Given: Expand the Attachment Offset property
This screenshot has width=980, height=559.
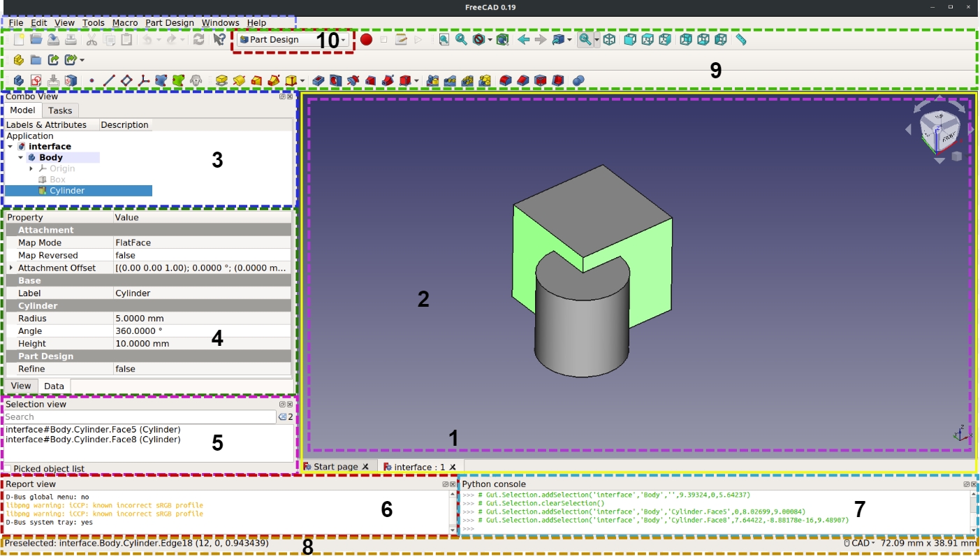Looking at the screenshot, I should tap(13, 266).
